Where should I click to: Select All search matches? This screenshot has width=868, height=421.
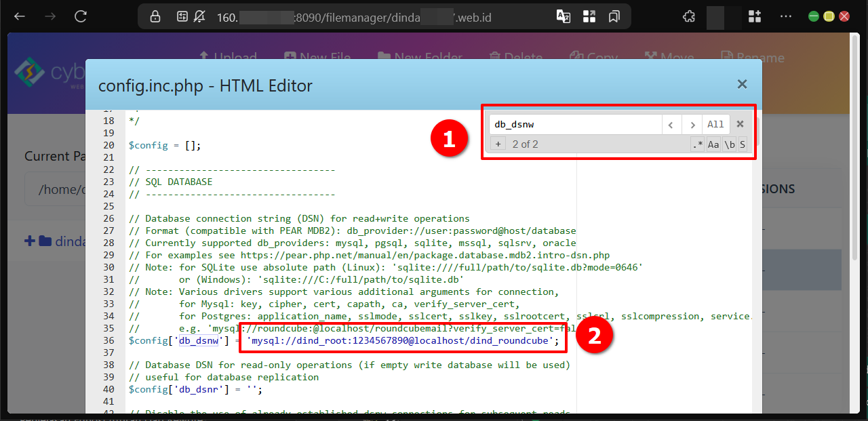coord(715,125)
